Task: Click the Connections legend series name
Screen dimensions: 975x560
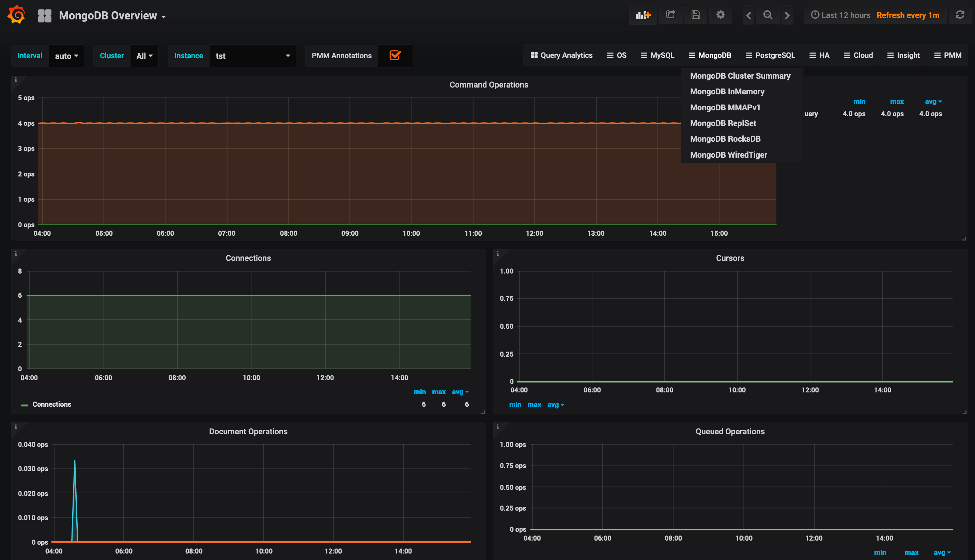Action: tap(52, 404)
